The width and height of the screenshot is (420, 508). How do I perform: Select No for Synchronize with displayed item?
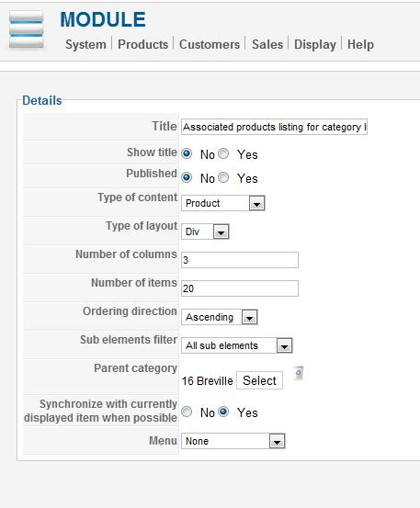[x=187, y=412]
